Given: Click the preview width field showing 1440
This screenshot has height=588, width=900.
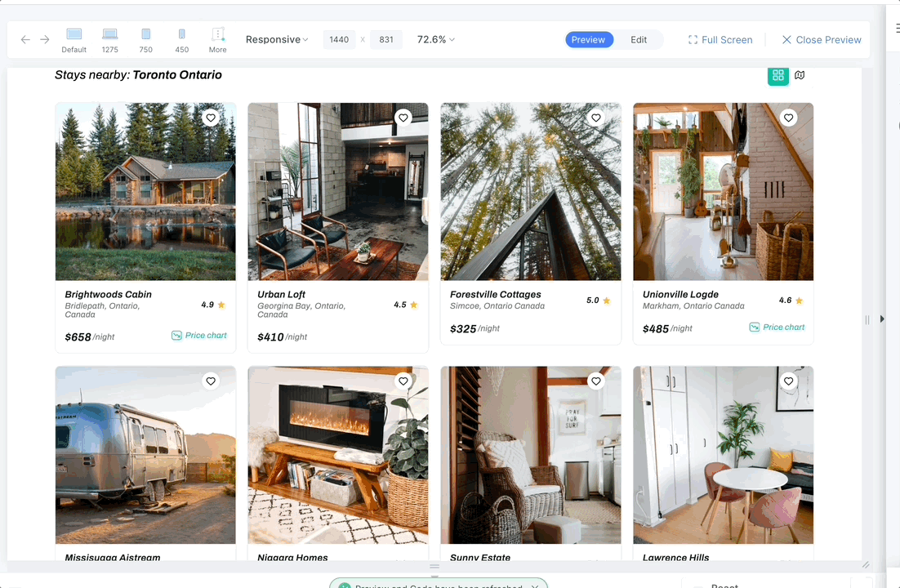Looking at the screenshot, I should (339, 40).
